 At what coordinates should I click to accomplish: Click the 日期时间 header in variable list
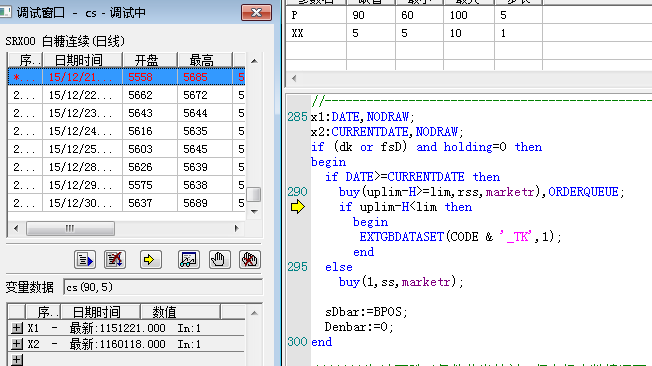click(100, 312)
